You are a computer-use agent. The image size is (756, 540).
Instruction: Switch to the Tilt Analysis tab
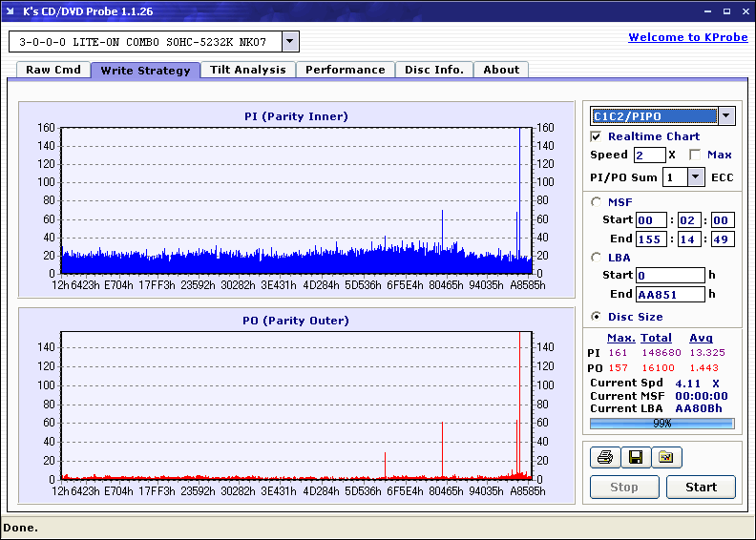247,70
